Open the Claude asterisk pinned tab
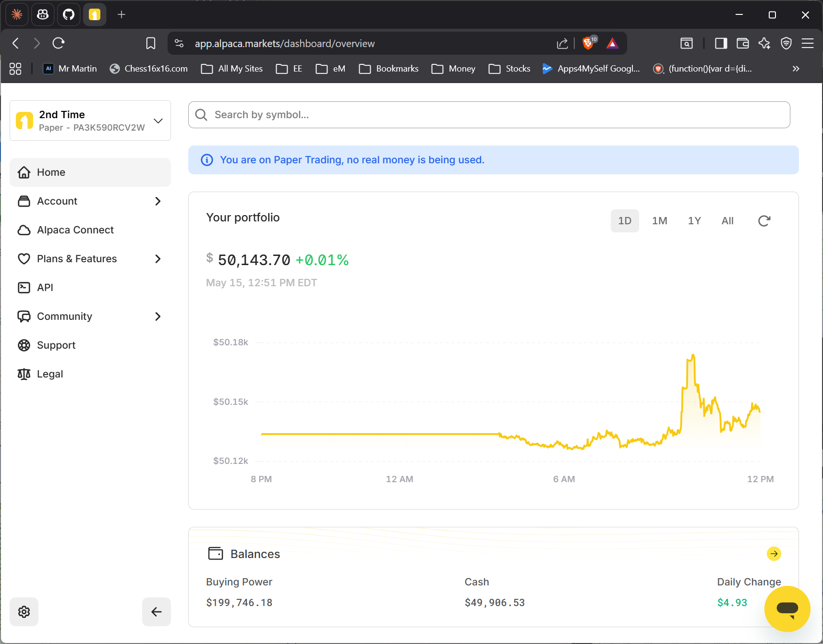 [17, 15]
